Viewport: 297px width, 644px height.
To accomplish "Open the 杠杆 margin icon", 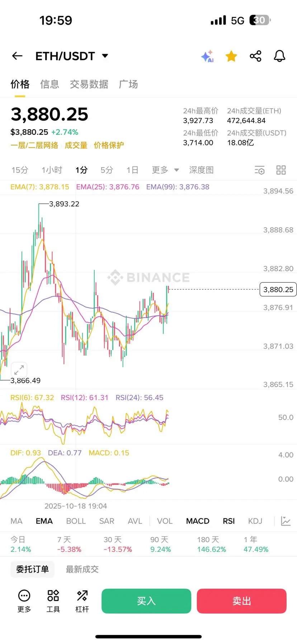I will click(82, 601).
